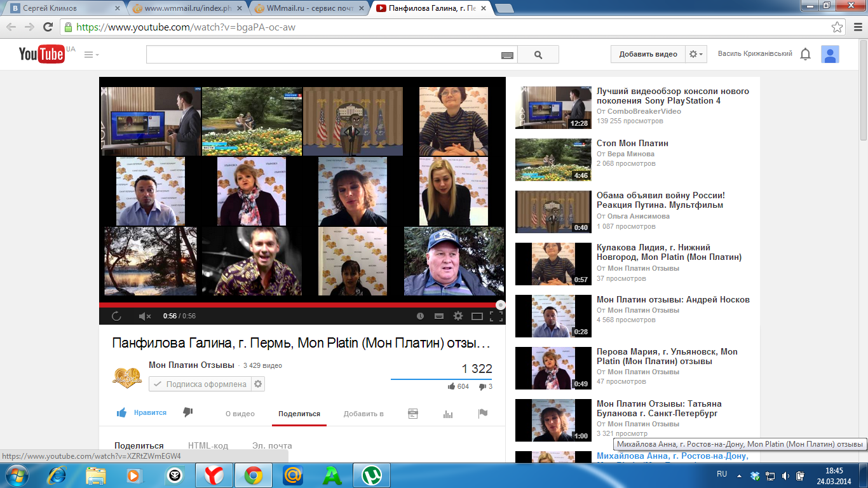Open the Windows Start button
The width and height of the screenshot is (868, 488).
16,475
